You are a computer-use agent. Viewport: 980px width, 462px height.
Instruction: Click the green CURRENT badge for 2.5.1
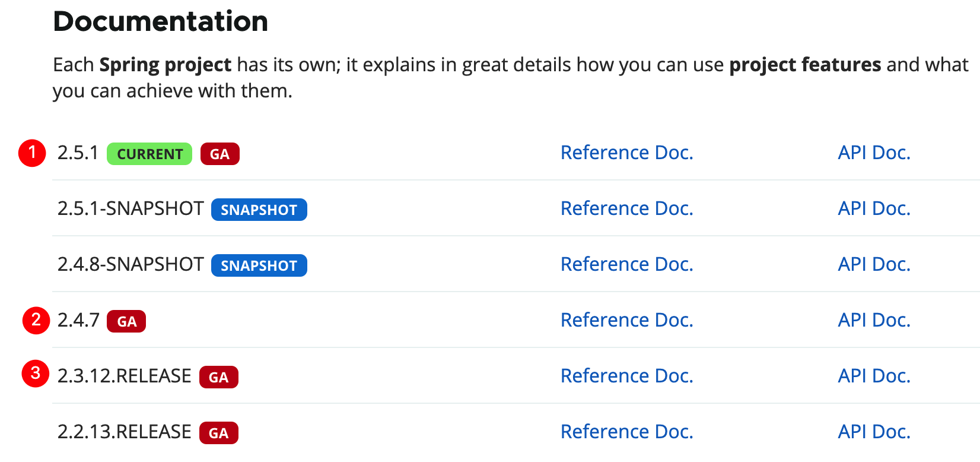click(x=149, y=154)
